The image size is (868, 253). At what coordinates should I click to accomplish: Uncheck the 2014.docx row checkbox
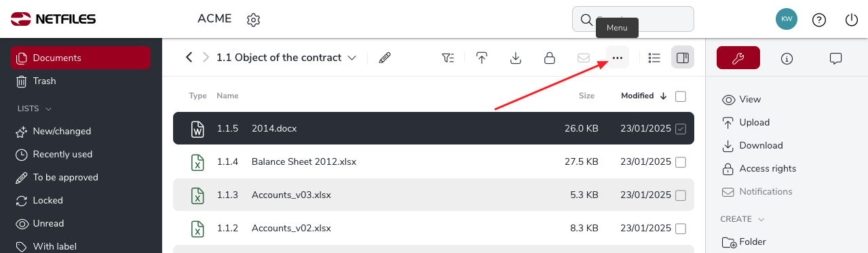[x=681, y=129]
